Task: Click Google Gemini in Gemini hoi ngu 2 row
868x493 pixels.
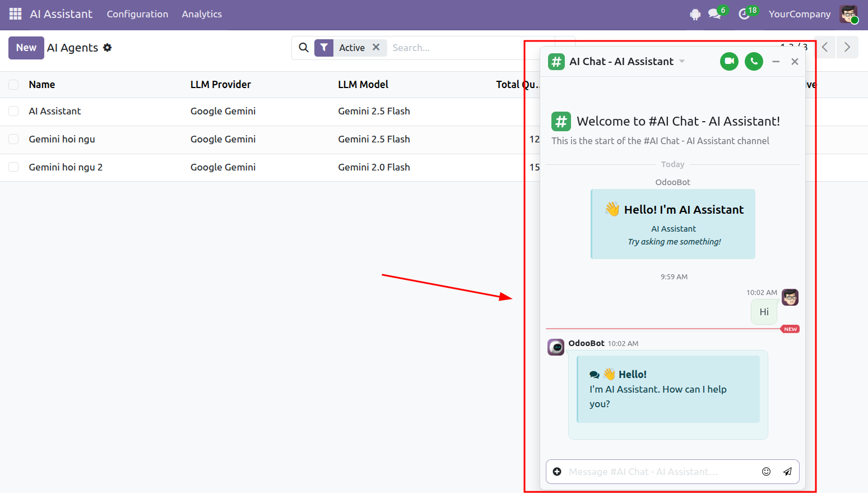Action: 223,167
